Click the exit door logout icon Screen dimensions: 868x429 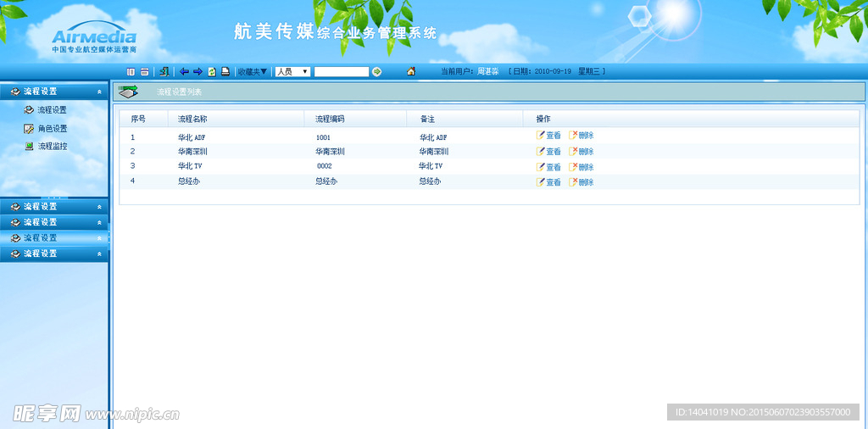pos(164,72)
